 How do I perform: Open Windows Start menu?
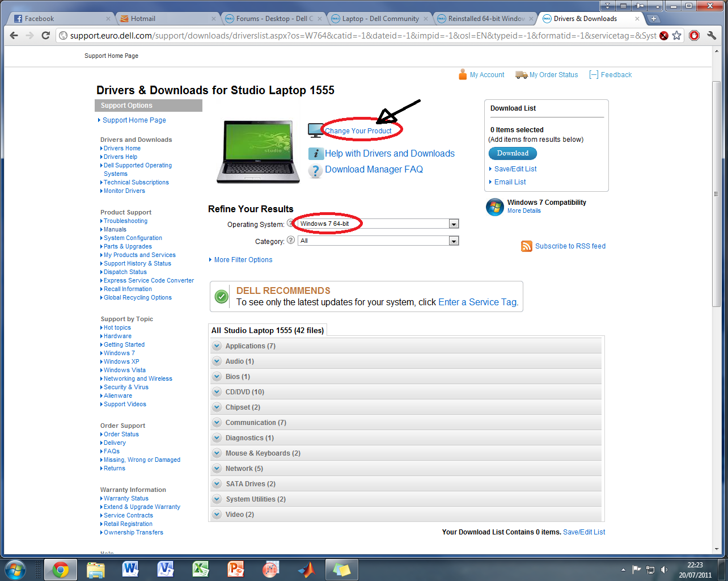pyautogui.click(x=15, y=570)
